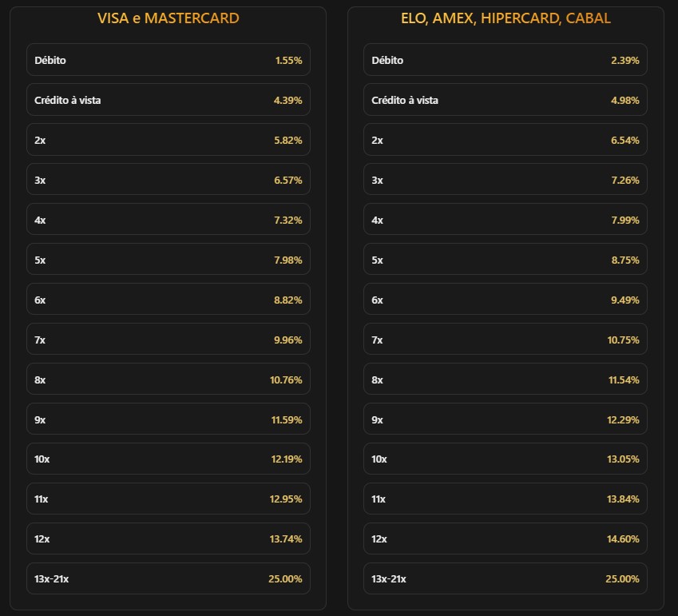This screenshot has width=678, height=616.
Task: Click Crédito à vista row with 4.39%
Action: pyautogui.click(x=168, y=100)
